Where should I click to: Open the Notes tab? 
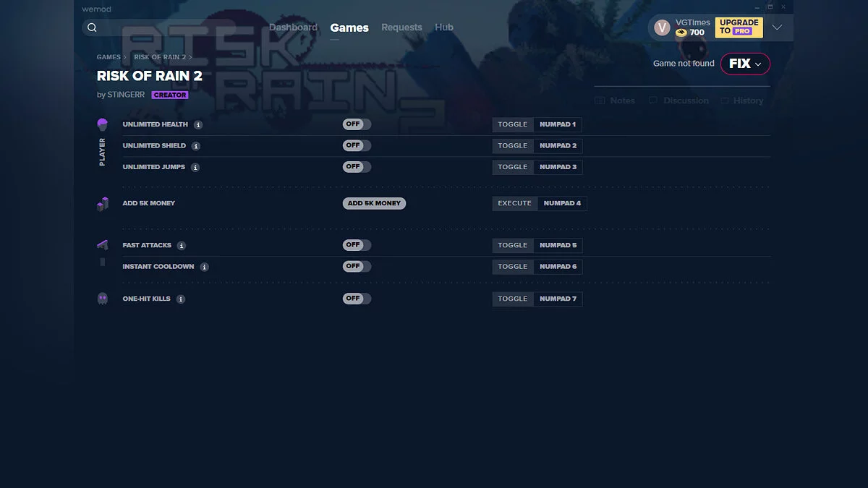[615, 100]
